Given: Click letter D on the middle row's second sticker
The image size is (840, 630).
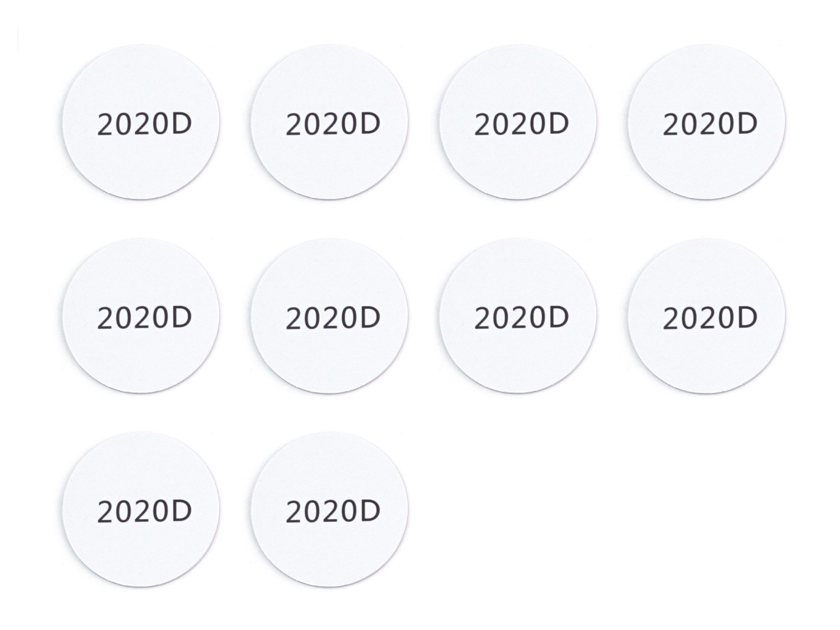Looking at the screenshot, I should point(370,318).
